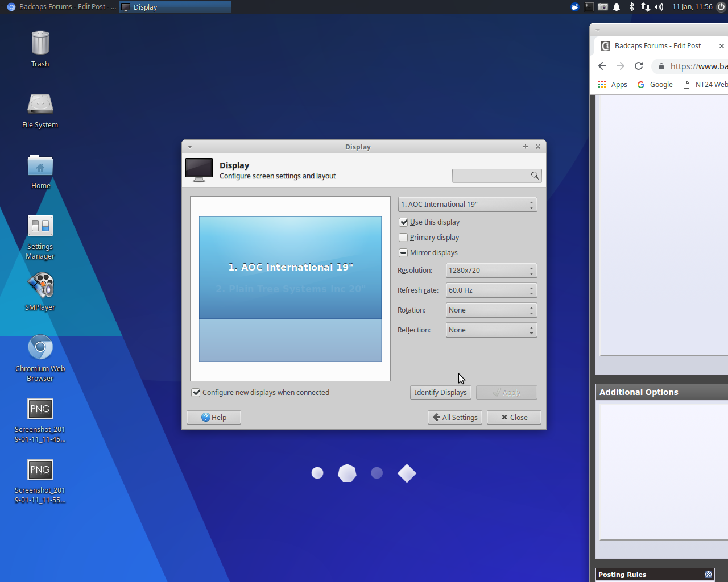Enable the Primary display checkbox
Viewport: 728px width, 582px height.
[x=404, y=238]
